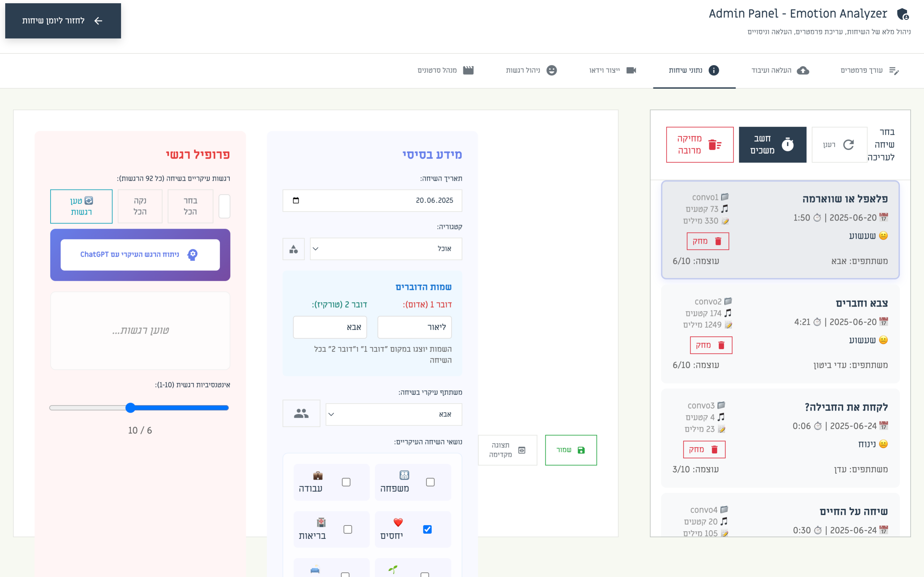Click the people icon beside participant dropdown
The image size is (924, 577).
(x=301, y=414)
